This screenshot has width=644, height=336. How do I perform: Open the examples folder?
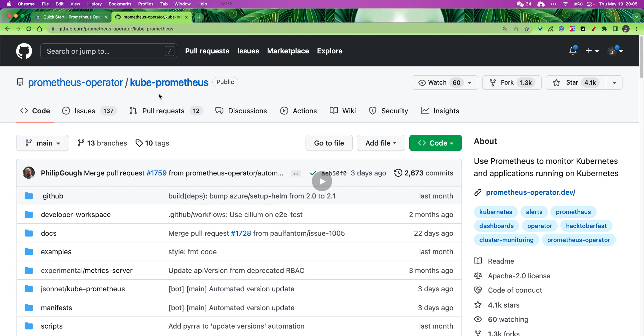point(56,251)
